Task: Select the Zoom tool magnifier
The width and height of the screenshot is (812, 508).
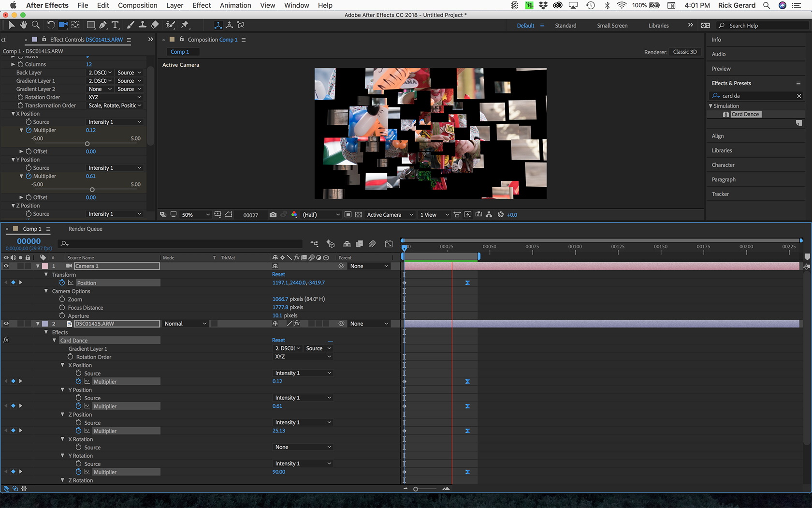Action: [x=35, y=25]
